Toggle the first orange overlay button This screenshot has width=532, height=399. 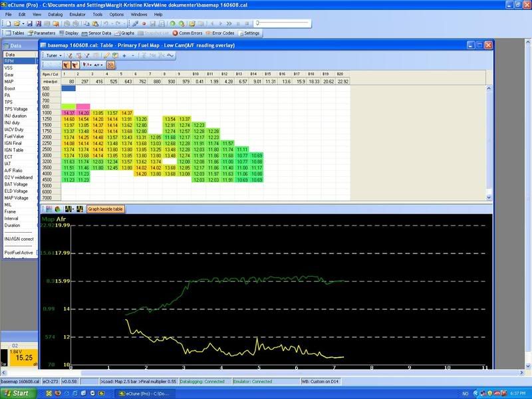pos(66,65)
